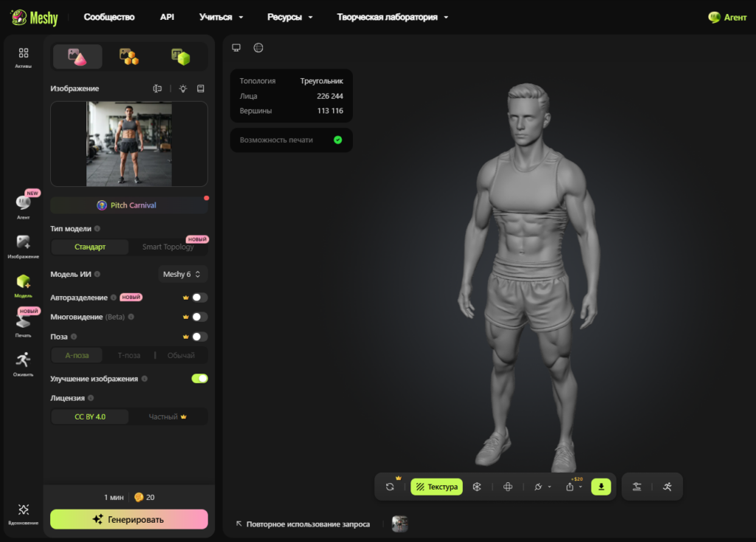Open the Сообщество page
The width and height of the screenshot is (756, 542).
point(109,17)
